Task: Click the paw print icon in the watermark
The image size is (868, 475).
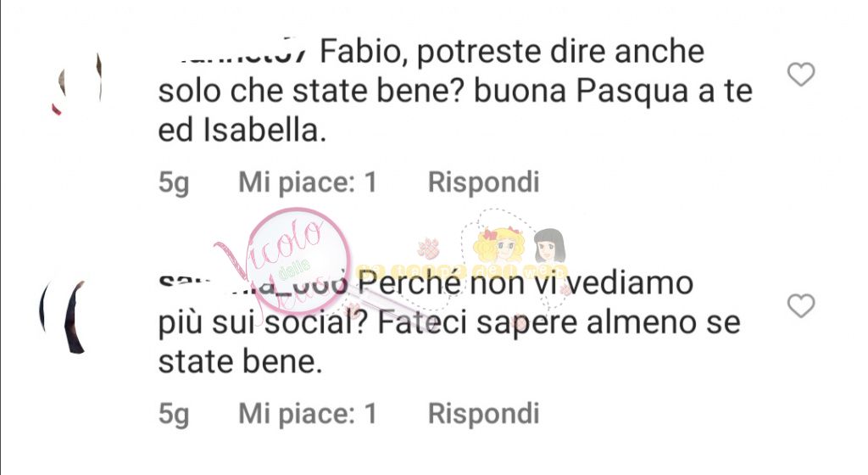Action: coord(429,249)
